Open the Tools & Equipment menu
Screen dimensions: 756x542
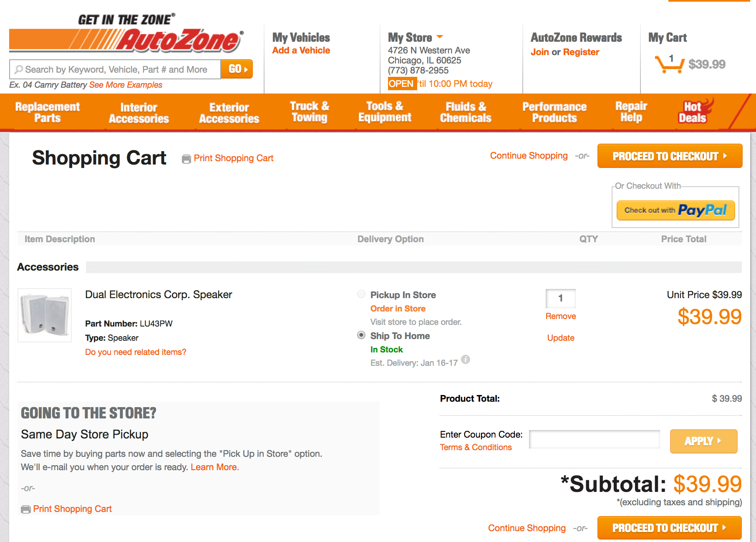click(385, 112)
